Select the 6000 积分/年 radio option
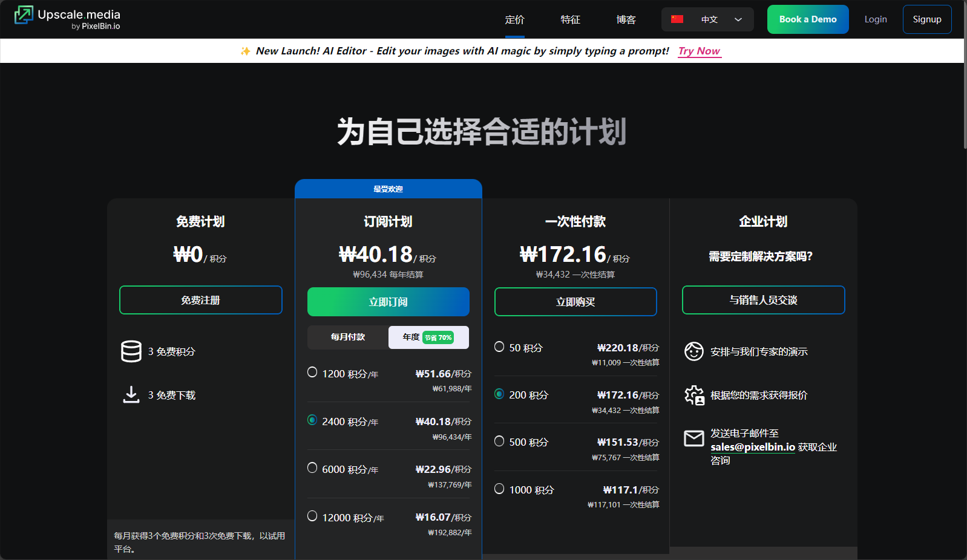Image resolution: width=967 pixels, height=560 pixels. [x=312, y=467]
